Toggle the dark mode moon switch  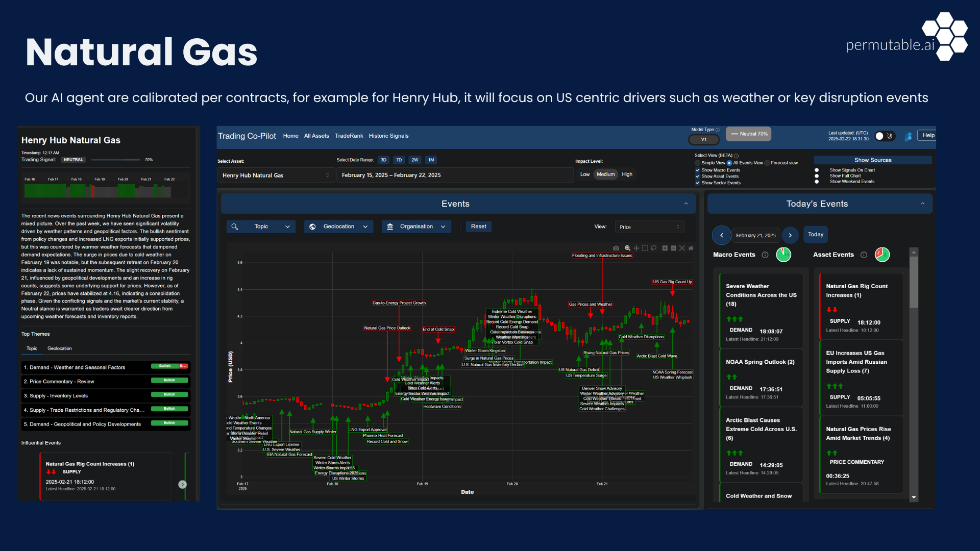885,136
